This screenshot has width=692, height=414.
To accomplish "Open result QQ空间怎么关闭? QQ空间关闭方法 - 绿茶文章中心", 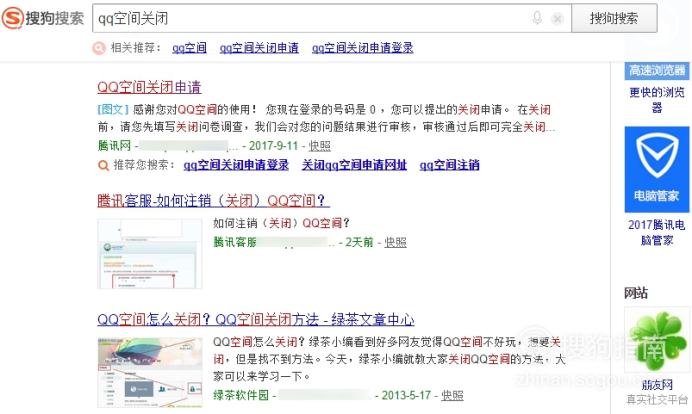I will click(x=256, y=319).
